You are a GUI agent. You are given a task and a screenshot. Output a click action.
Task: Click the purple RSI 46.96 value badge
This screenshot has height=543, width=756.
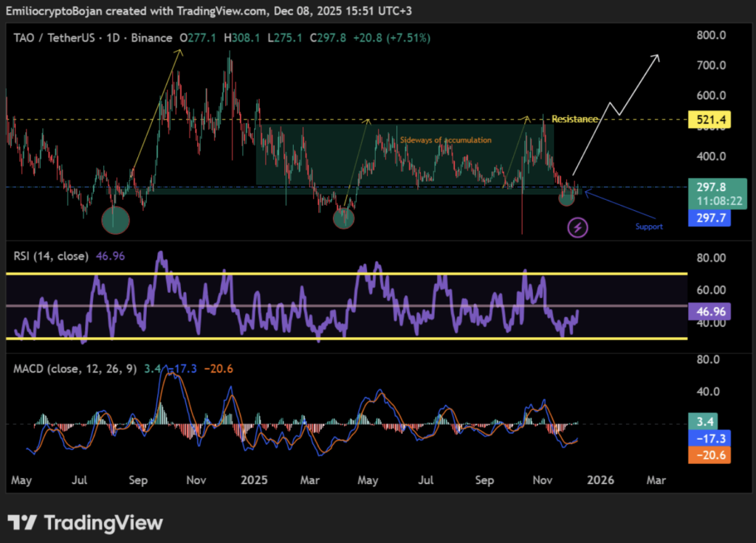[708, 311]
